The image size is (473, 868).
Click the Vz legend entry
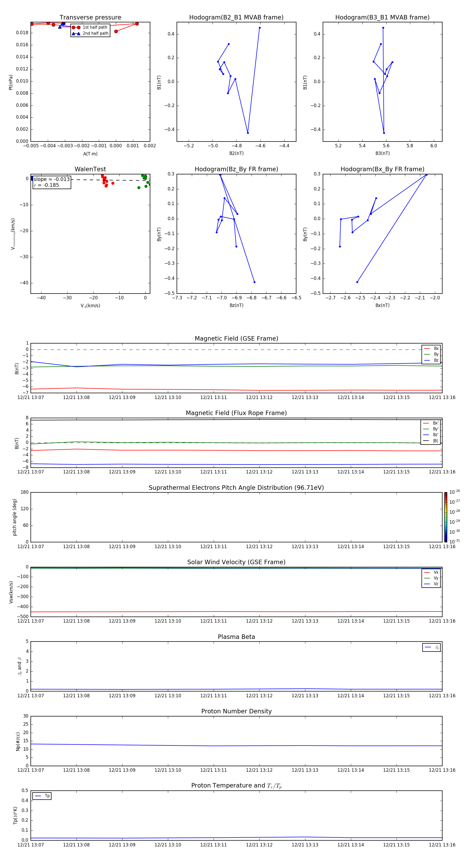coord(431,584)
